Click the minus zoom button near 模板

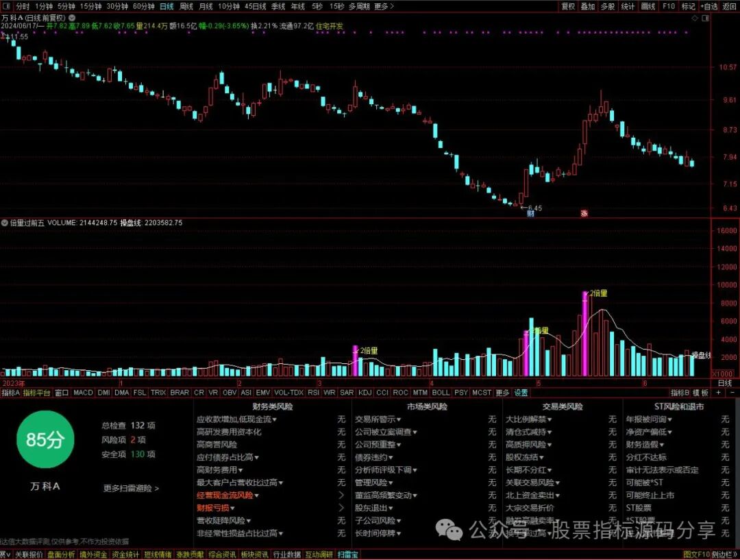point(732,392)
